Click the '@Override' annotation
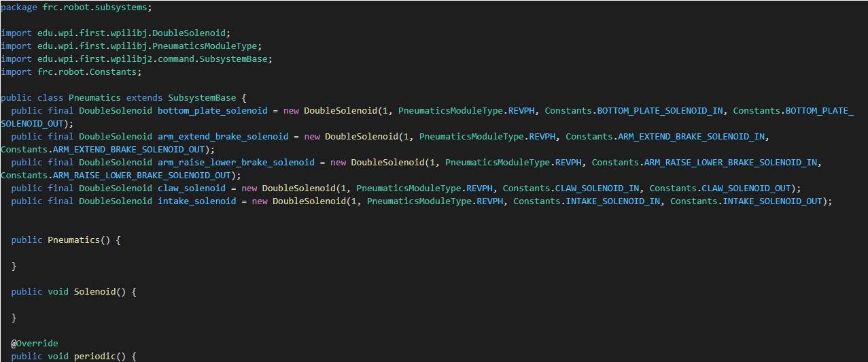The image size is (868, 362). click(x=35, y=344)
